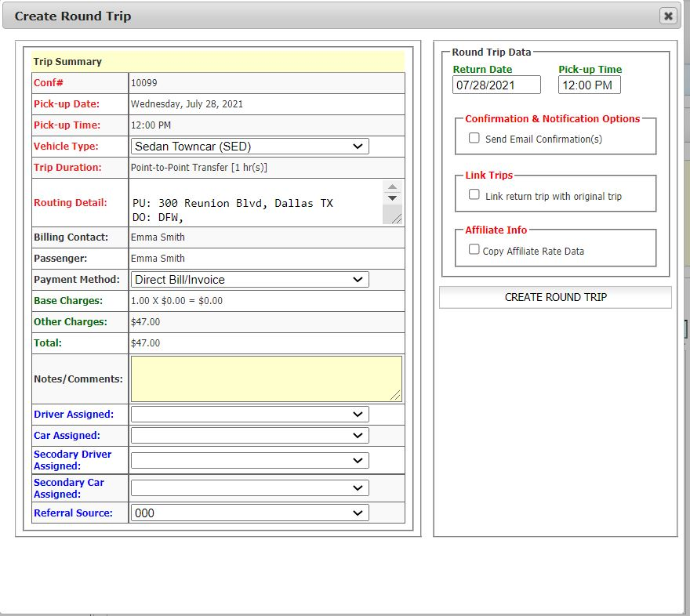Close the Create Round Trip dialog
690x616 pixels.
click(668, 16)
